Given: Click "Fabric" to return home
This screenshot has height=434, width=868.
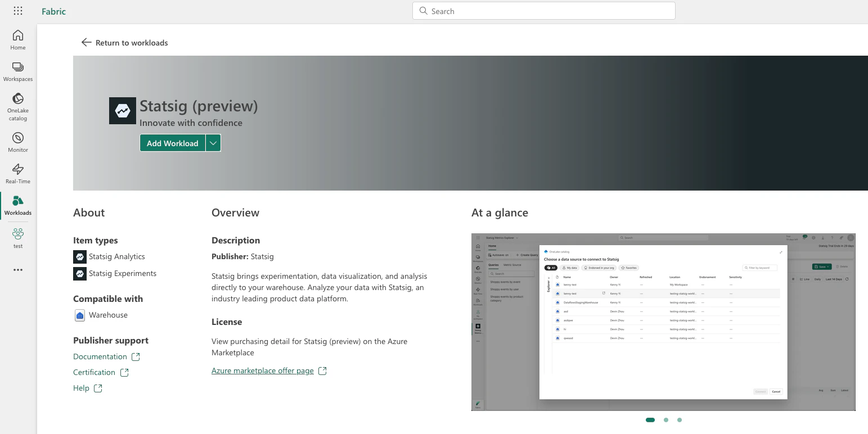Looking at the screenshot, I should pos(53,11).
